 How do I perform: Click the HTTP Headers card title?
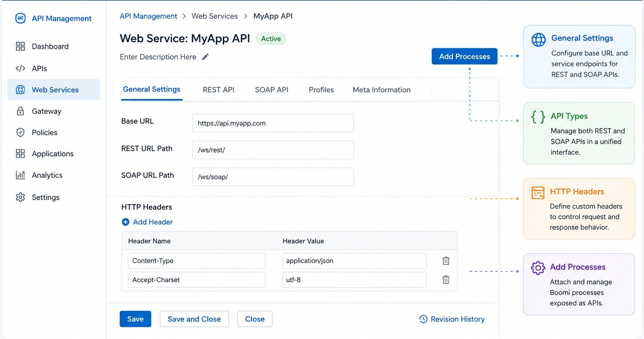tap(577, 191)
